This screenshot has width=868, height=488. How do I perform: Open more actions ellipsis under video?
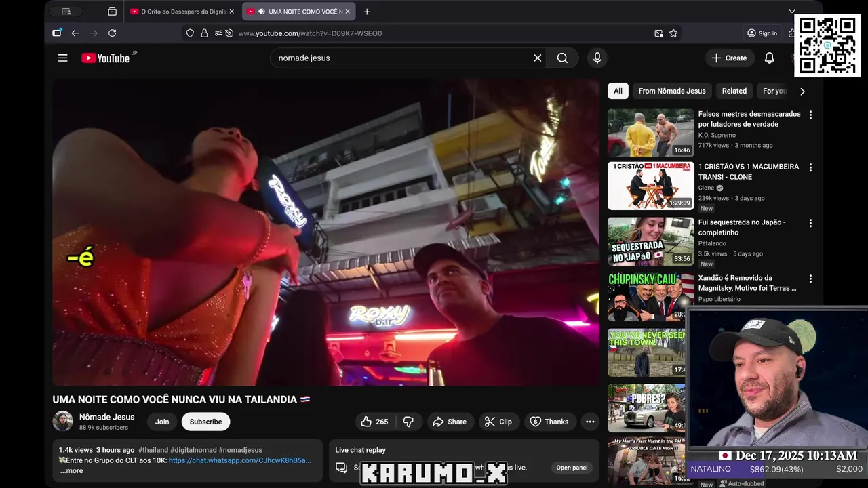click(x=590, y=422)
